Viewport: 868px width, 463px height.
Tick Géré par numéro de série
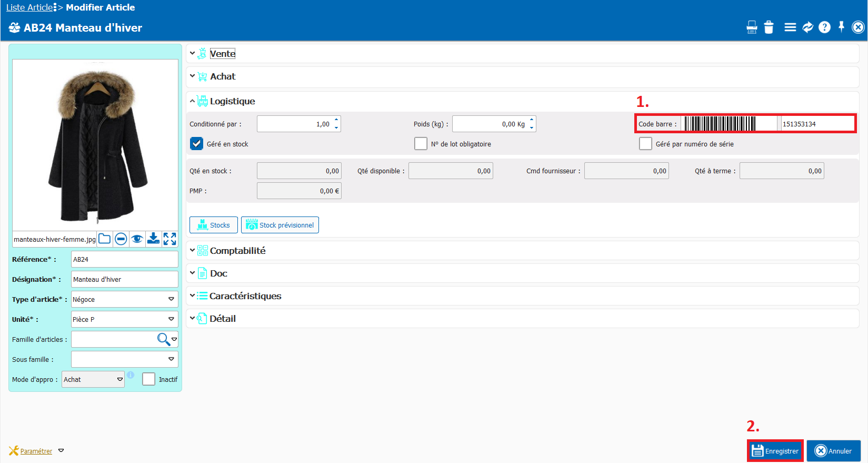pos(645,144)
